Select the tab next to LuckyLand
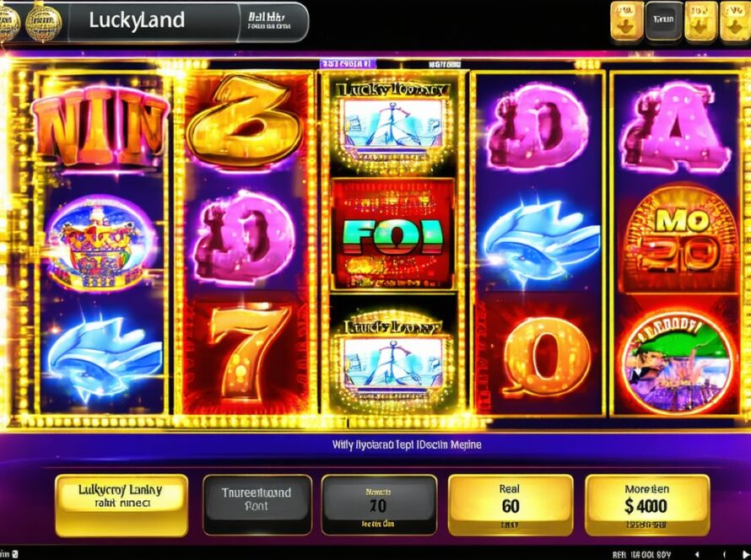751x560 pixels. 273,22
